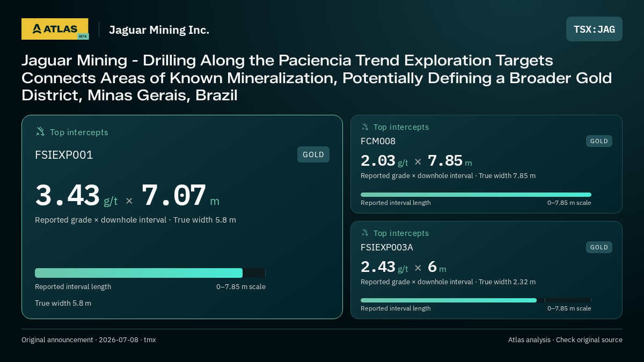644x362 pixels.
Task: Click the FSIEXP001 interval length bar
Action: pos(150,273)
